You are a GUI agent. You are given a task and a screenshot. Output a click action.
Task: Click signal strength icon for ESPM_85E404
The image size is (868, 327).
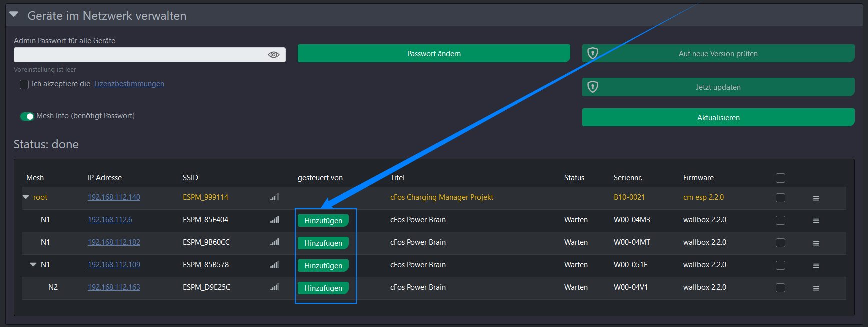pos(274,219)
